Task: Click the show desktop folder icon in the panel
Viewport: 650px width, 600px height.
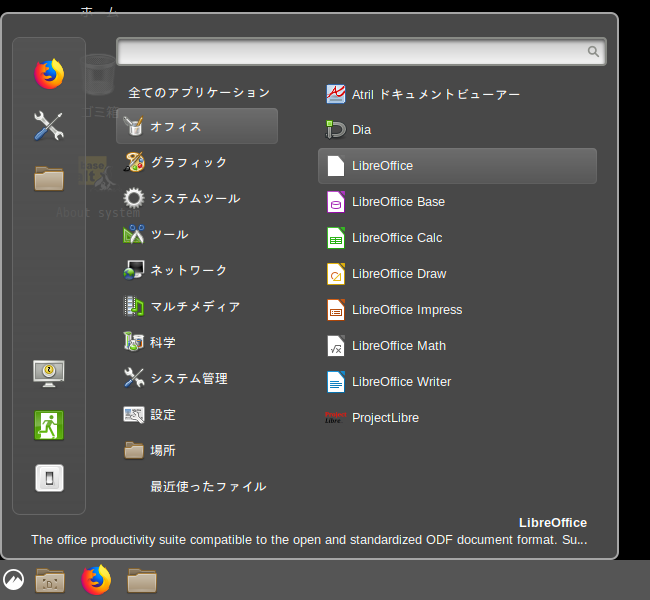Action: tap(50, 580)
